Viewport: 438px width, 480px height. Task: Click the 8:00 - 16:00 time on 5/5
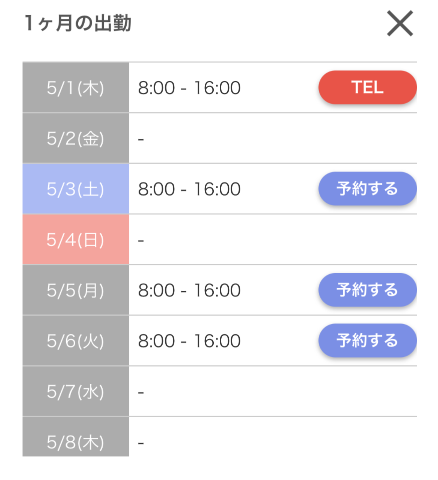point(189,291)
